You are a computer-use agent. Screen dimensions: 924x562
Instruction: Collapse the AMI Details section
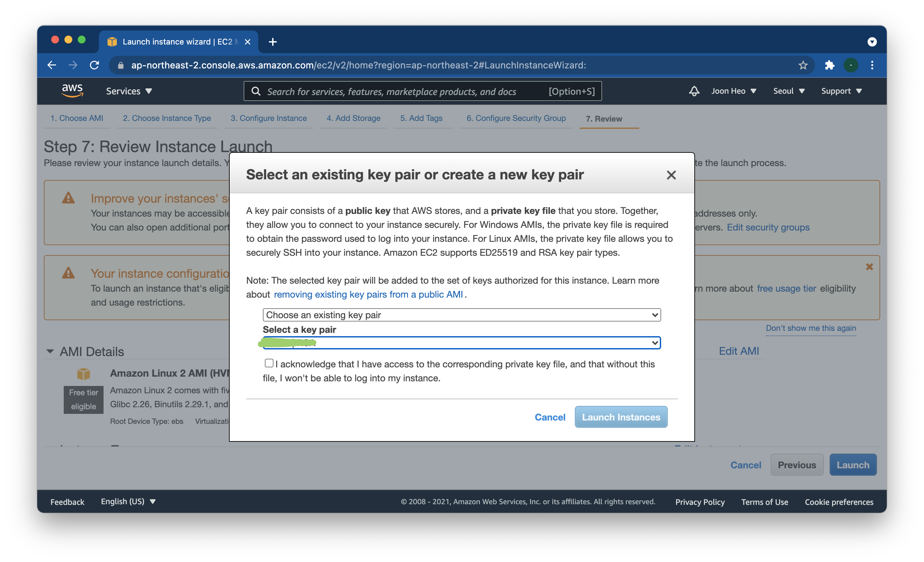click(x=50, y=351)
